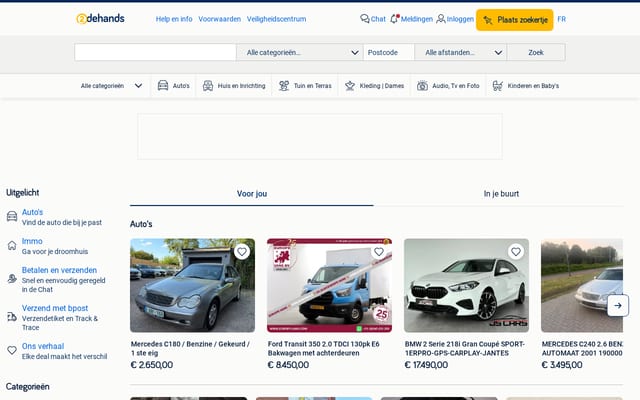The width and height of the screenshot is (640, 400).
Task: Click the Ford Transit 350 2.0 TDCI title
Action: click(x=324, y=349)
